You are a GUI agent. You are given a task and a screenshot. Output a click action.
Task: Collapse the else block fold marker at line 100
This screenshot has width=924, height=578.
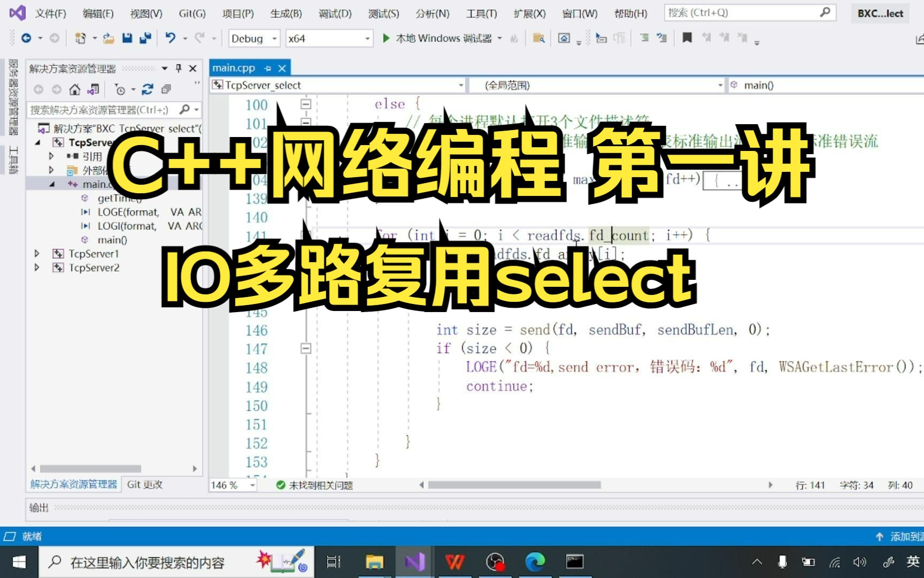tap(306, 104)
